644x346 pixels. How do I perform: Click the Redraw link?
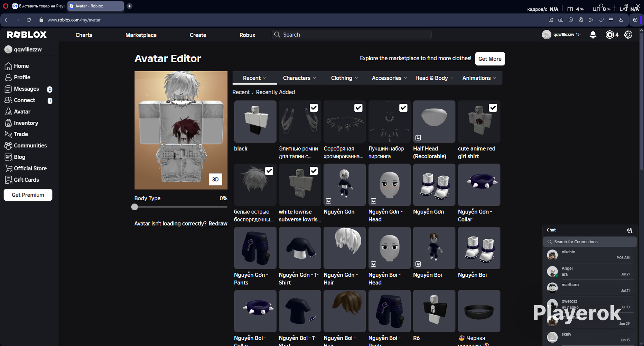218,224
